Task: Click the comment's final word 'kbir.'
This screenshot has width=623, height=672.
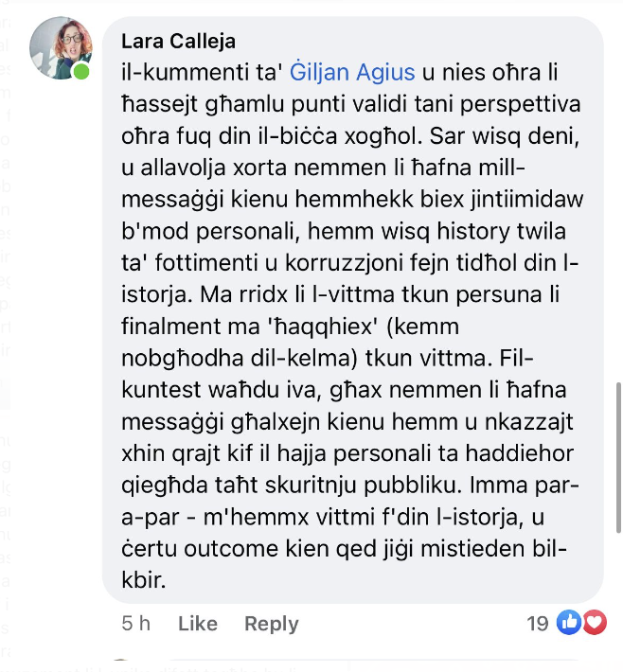Action: pyautogui.click(x=144, y=580)
